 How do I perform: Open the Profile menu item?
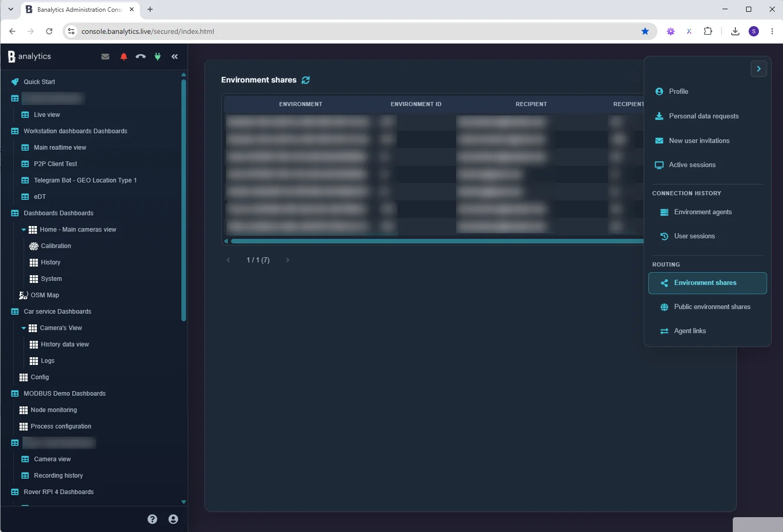(x=707, y=91)
